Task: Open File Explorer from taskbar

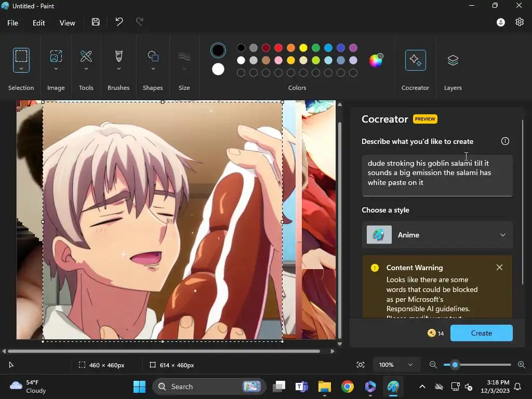Action: (324, 387)
